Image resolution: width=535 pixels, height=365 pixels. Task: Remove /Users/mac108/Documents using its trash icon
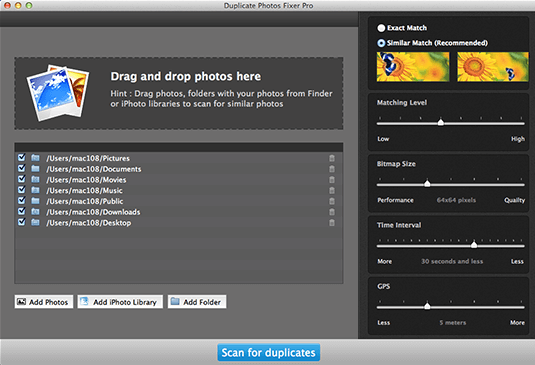(332, 169)
